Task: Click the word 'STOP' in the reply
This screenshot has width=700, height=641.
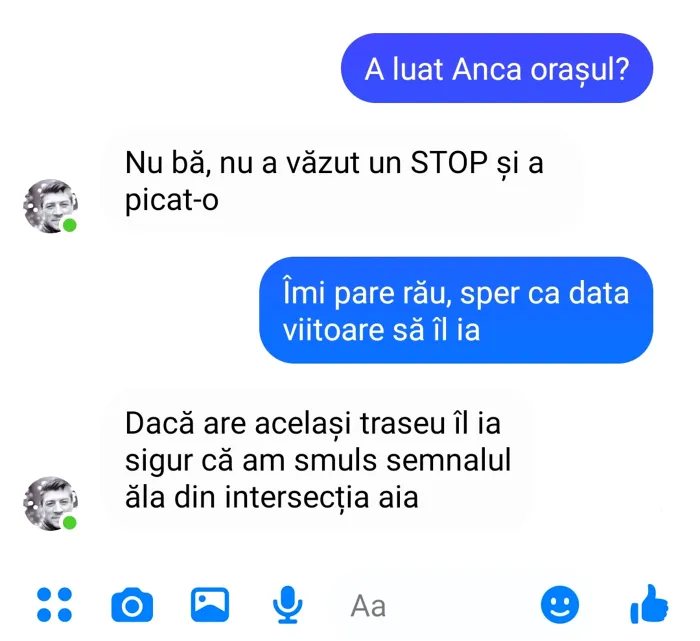Action: [x=449, y=162]
